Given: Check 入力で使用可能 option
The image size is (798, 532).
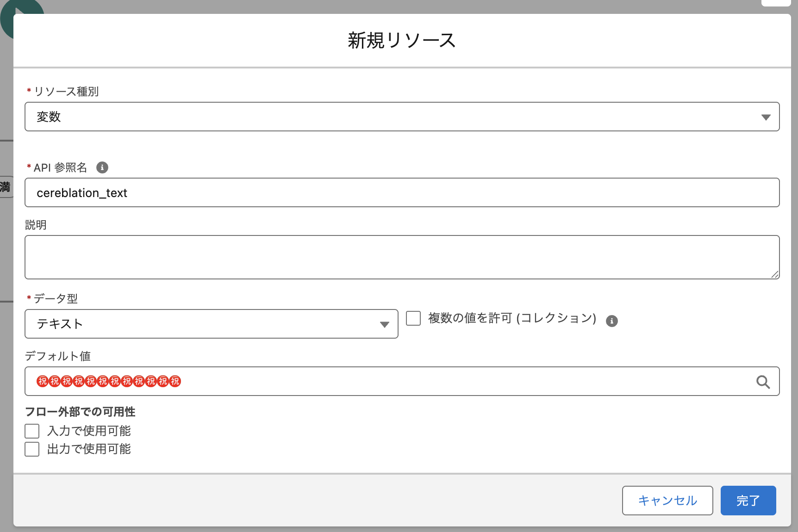Looking at the screenshot, I should [x=31, y=431].
